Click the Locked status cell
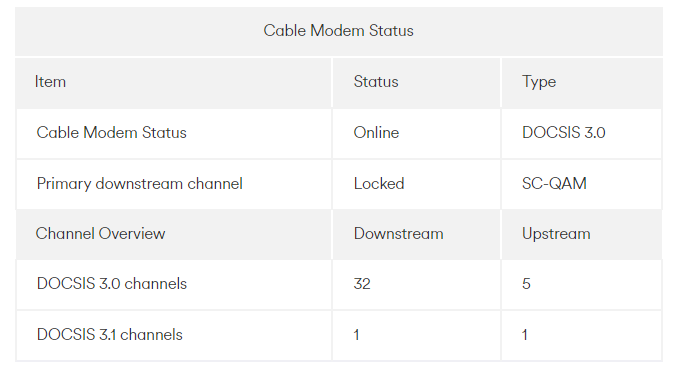The width and height of the screenshot is (676, 374). click(x=379, y=184)
